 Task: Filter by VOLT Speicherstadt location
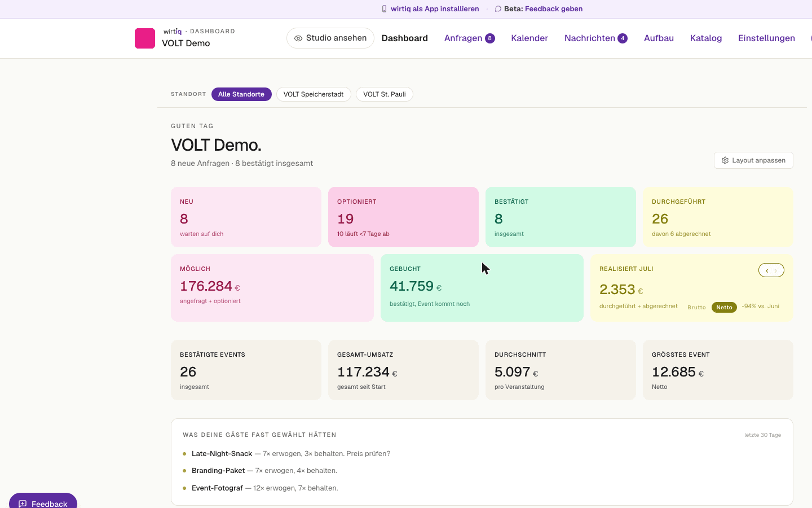click(x=314, y=94)
